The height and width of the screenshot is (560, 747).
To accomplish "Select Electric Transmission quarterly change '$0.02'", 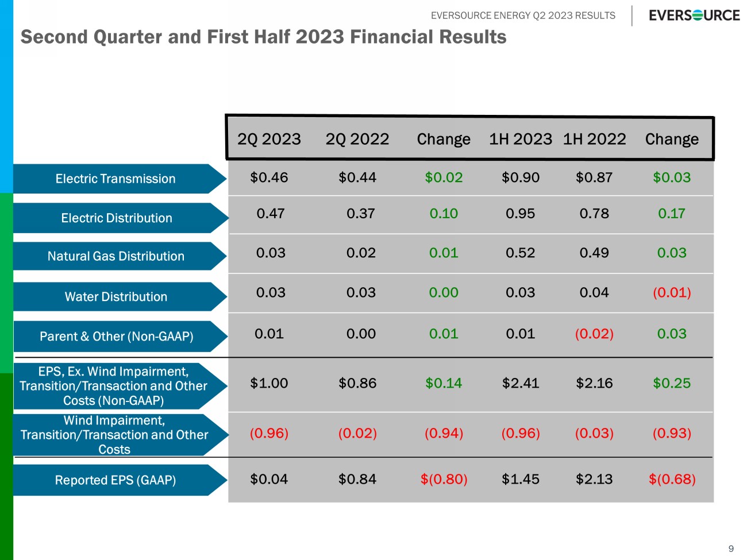I will 444,177.
